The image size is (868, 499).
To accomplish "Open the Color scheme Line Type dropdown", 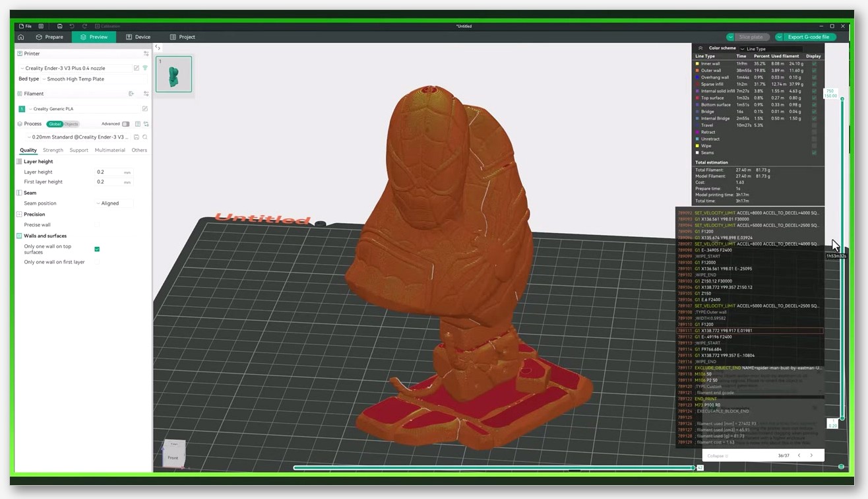I will click(x=770, y=49).
